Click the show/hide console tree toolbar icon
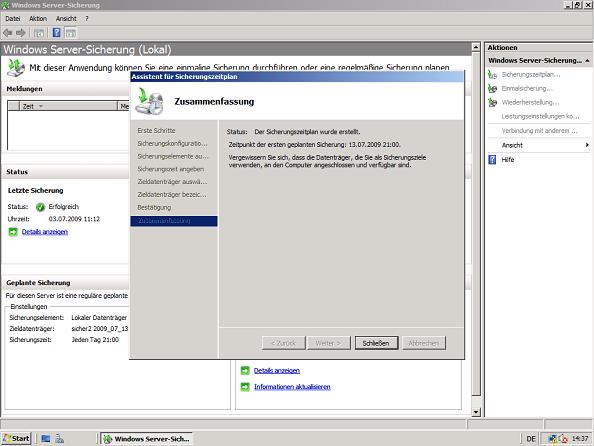 (x=39, y=33)
